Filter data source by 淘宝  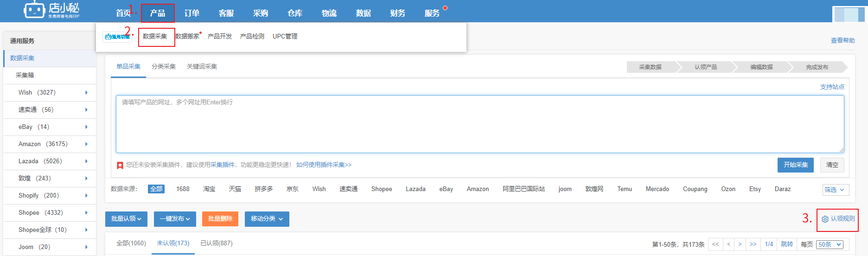pyautogui.click(x=209, y=189)
